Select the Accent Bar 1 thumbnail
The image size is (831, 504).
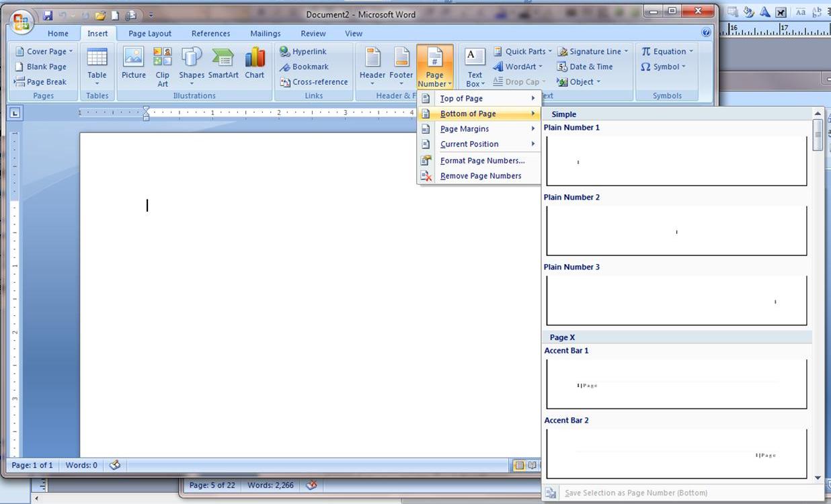(x=676, y=384)
